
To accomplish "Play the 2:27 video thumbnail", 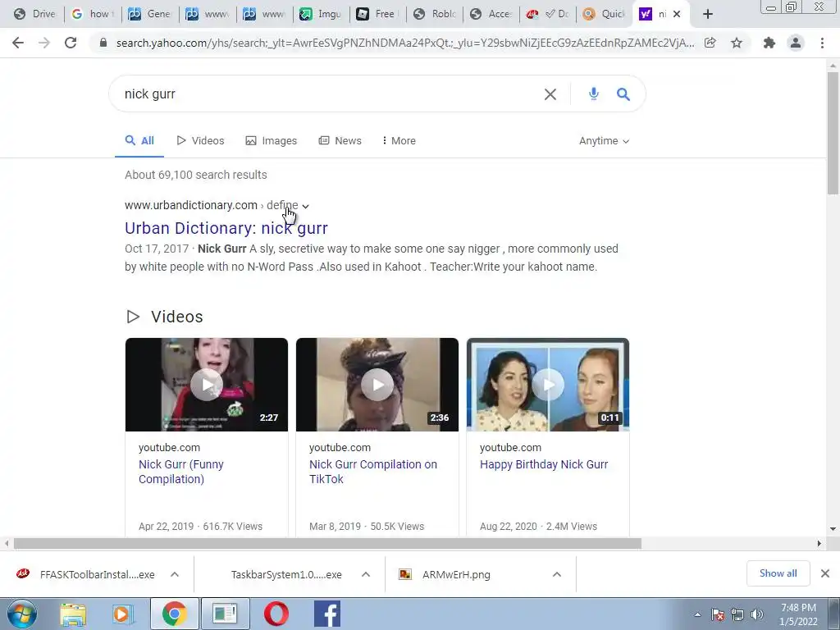I will [x=206, y=385].
